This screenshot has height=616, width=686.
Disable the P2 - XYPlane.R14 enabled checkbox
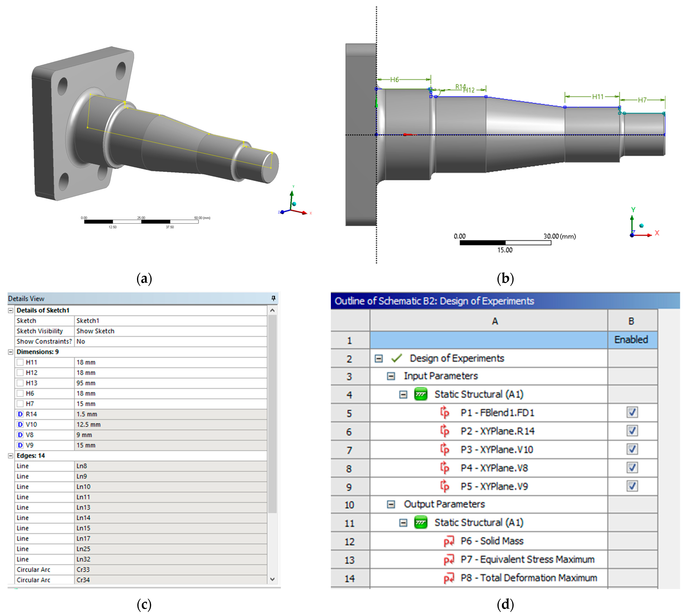pyautogui.click(x=632, y=431)
